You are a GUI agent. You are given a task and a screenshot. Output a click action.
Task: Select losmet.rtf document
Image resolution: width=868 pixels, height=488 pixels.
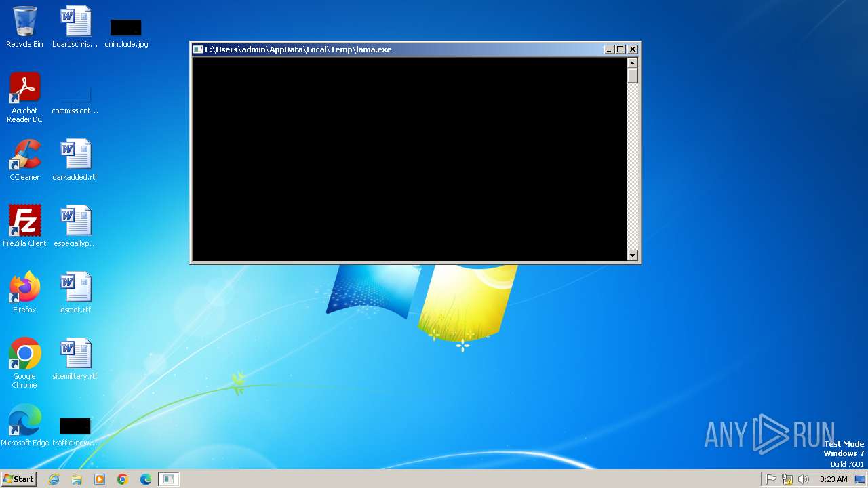(75, 293)
